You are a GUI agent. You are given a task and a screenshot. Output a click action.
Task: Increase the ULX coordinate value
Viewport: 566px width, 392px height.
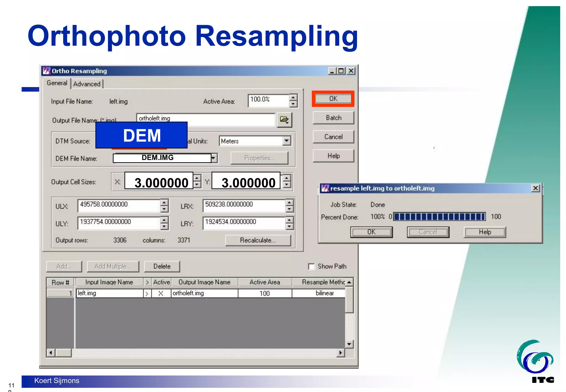164,203
